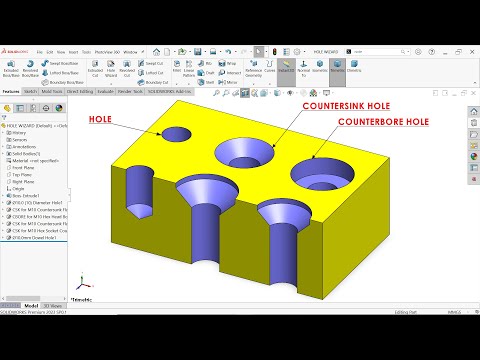Open the Curves tools
The width and height of the screenshot is (480, 360).
270,67
